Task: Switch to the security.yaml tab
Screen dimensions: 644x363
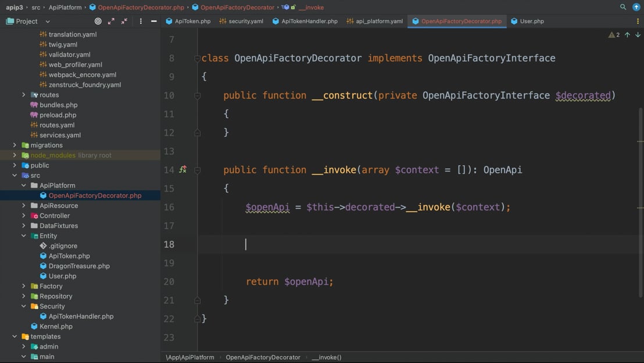Action: click(x=241, y=21)
